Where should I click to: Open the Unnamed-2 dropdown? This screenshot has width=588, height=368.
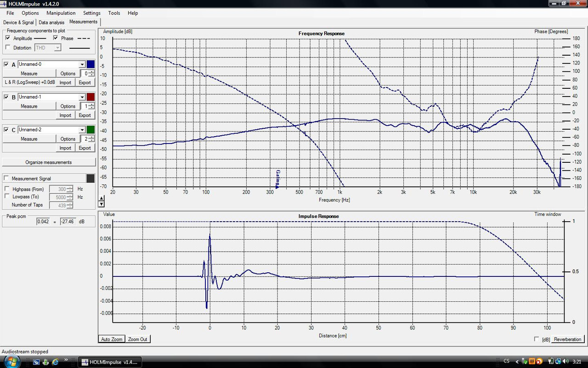point(82,130)
